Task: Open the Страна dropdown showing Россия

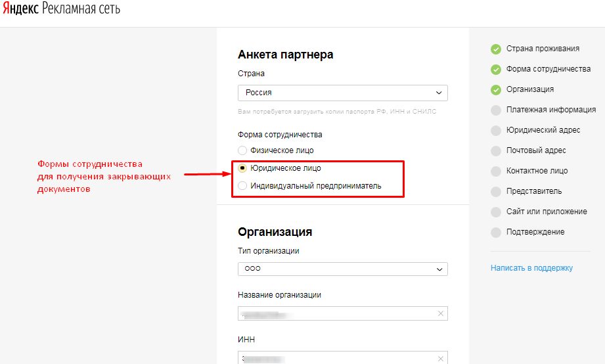Action: tap(342, 93)
